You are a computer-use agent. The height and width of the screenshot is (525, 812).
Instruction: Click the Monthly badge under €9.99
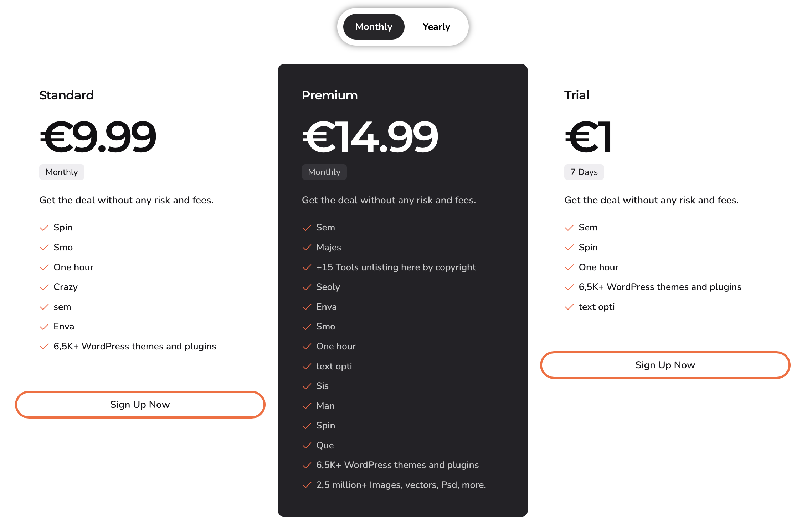click(62, 172)
